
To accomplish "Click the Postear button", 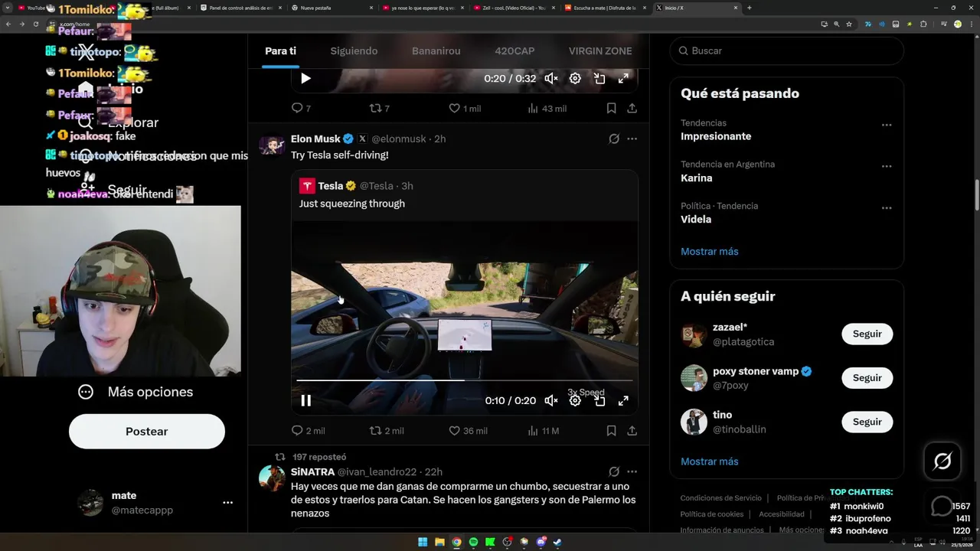I will [x=147, y=432].
